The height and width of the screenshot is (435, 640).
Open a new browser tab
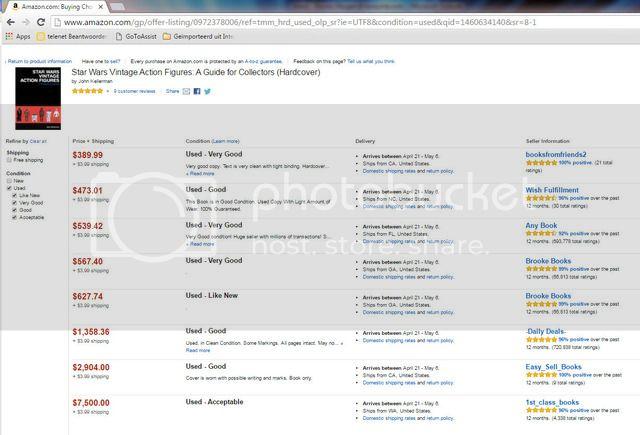(x=117, y=7)
